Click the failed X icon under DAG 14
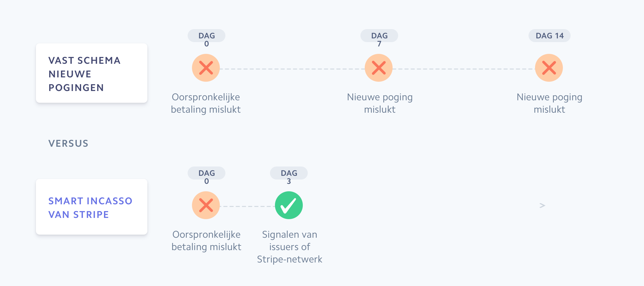The height and width of the screenshot is (286, 644). [x=549, y=68]
